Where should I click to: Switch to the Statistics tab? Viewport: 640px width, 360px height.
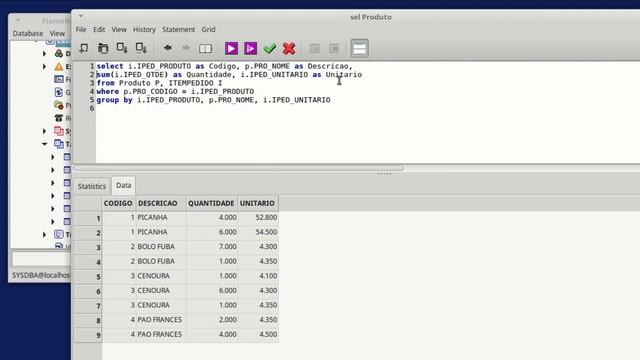92,186
